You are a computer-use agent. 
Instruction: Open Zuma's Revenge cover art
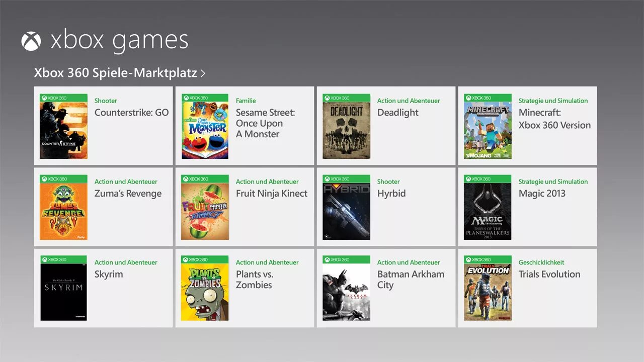click(x=63, y=207)
